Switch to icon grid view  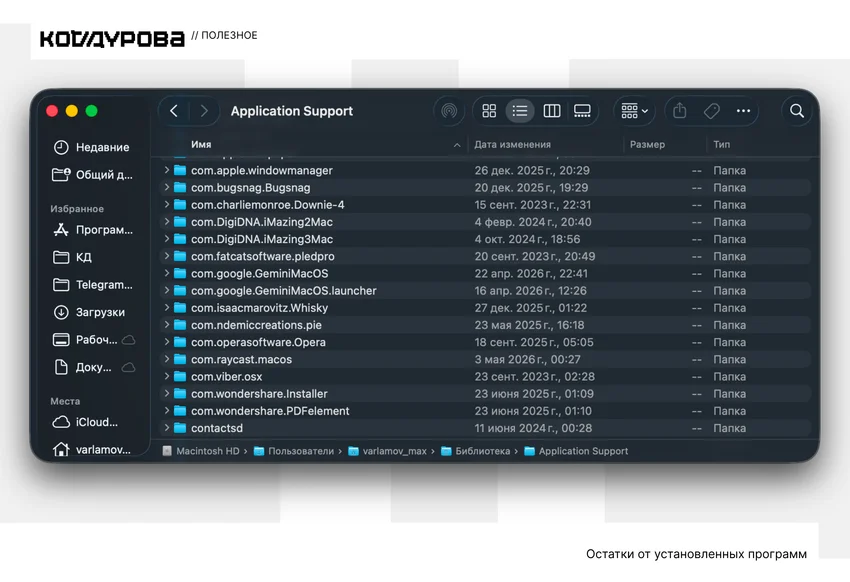pyautogui.click(x=489, y=111)
